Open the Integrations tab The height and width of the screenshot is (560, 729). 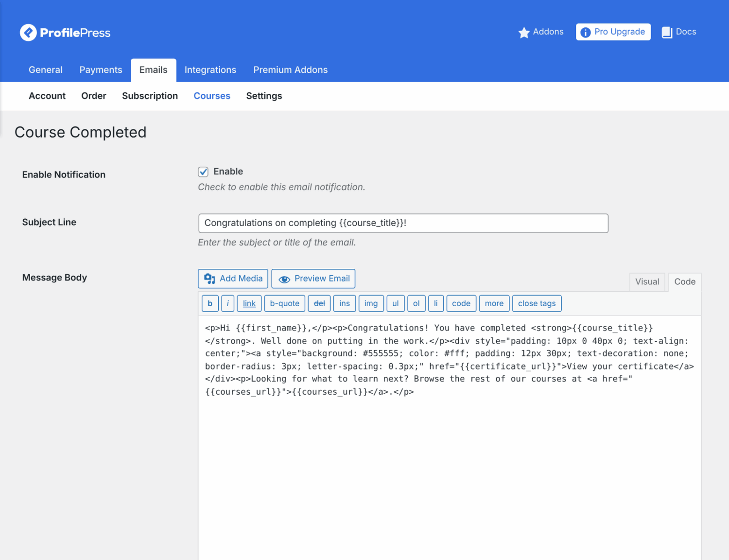(210, 70)
